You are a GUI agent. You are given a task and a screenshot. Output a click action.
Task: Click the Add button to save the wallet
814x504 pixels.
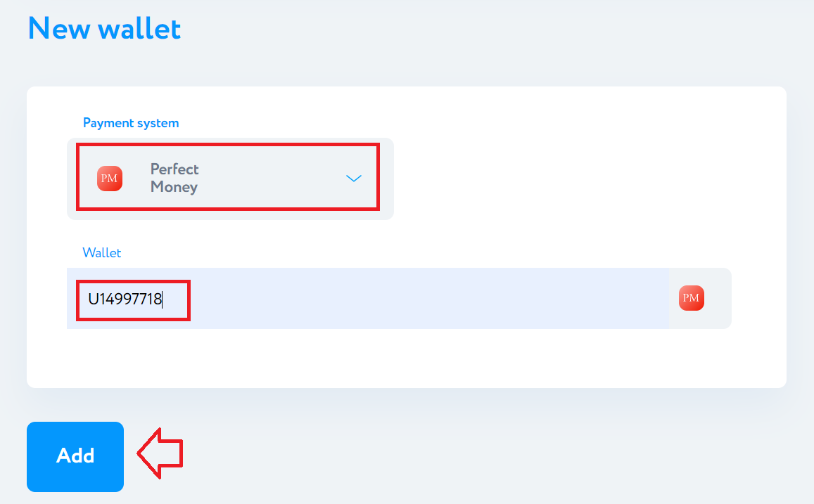click(75, 456)
